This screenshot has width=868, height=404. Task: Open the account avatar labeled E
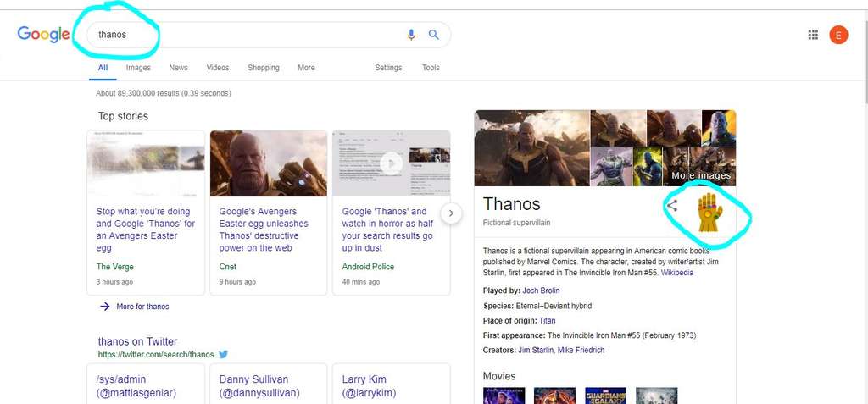pos(838,36)
